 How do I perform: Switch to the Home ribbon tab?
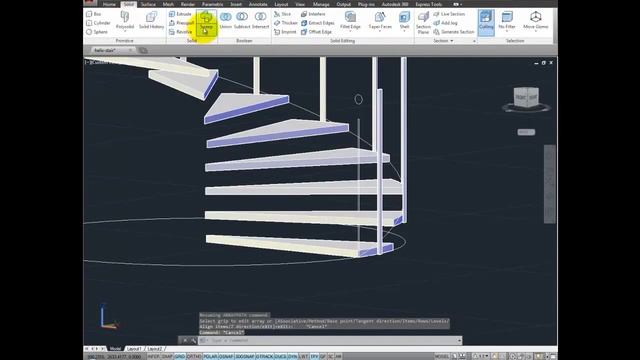109,4
